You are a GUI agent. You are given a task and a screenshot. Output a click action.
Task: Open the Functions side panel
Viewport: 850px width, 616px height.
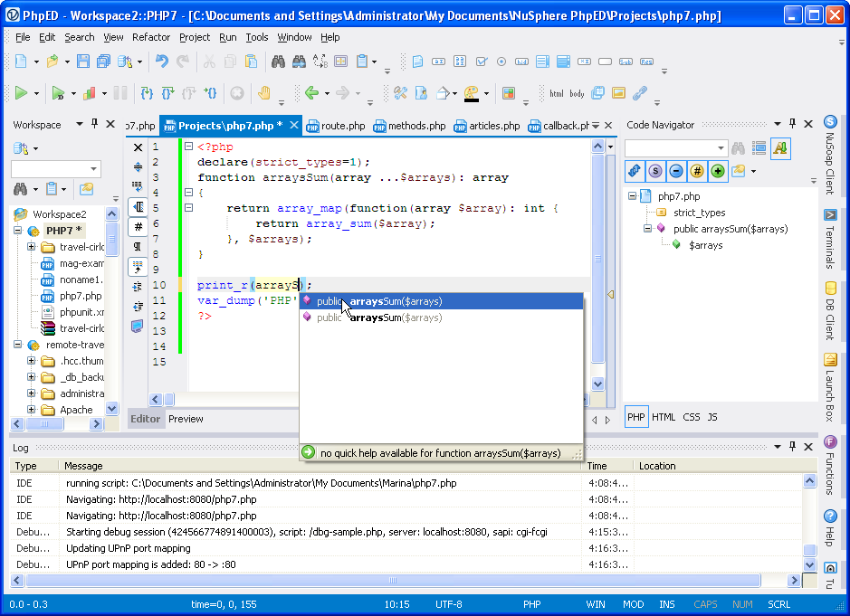[x=830, y=465]
